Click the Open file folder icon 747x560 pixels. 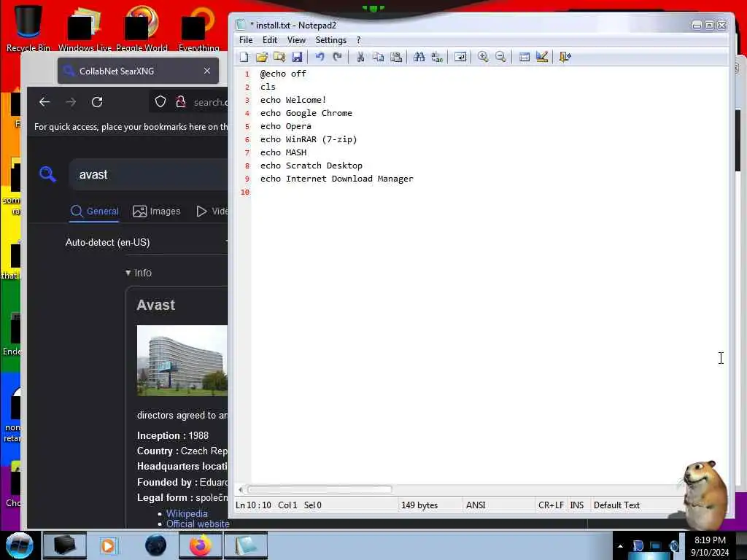pos(262,57)
